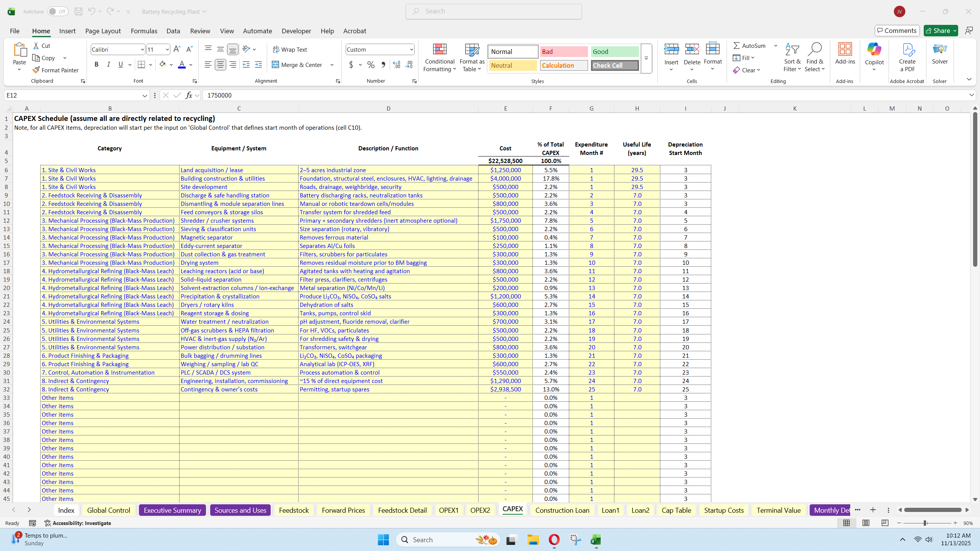The height and width of the screenshot is (551, 980).
Task: Increase decimal places icon
Action: [x=397, y=65]
